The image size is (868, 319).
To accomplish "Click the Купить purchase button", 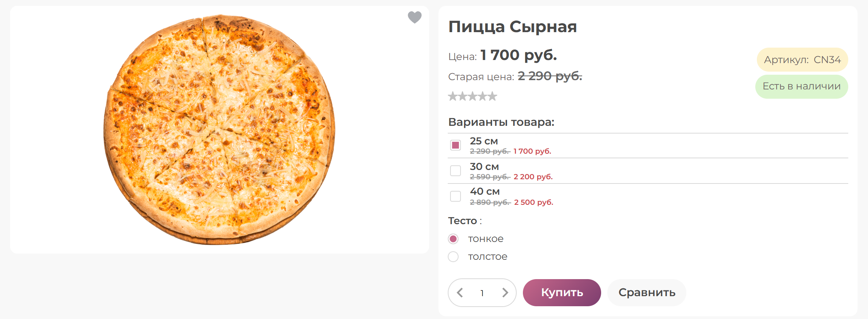I will click(562, 293).
